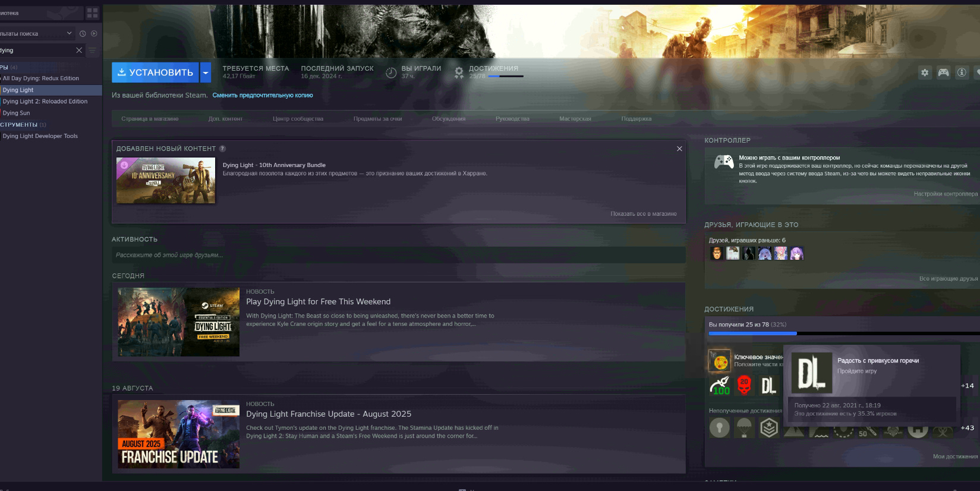Click the achievements trophy icon in header

click(459, 73)
